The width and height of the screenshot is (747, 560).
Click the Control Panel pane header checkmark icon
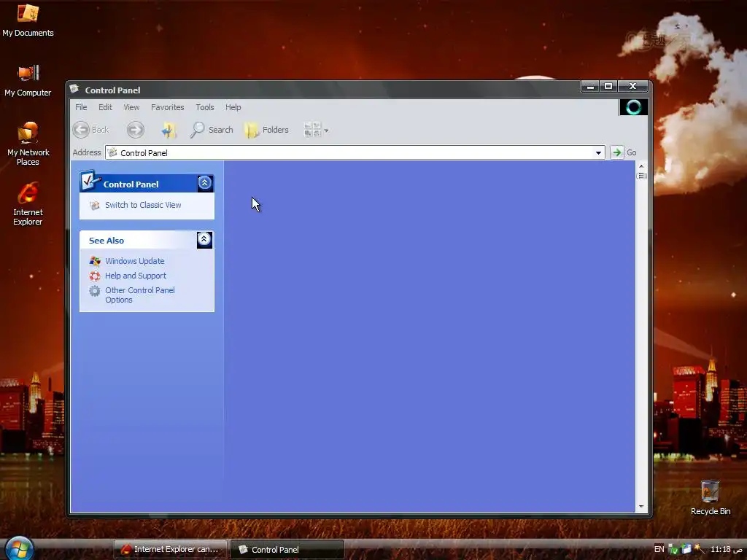point(90,181)
